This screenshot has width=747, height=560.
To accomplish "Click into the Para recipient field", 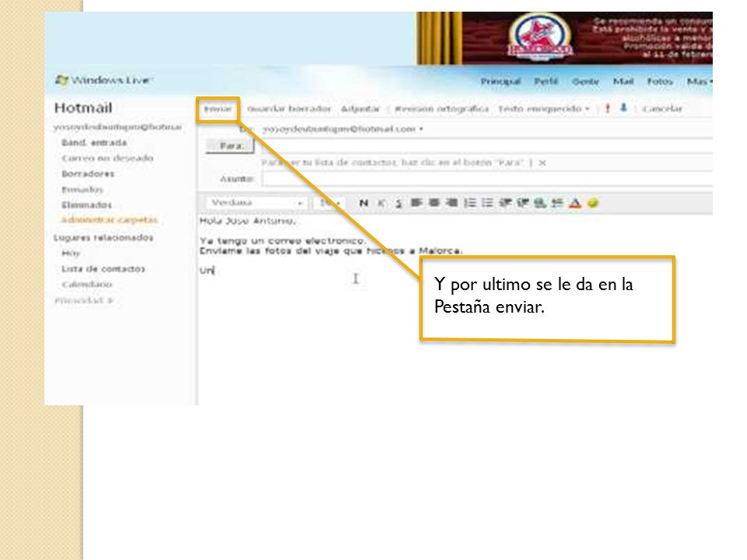I will click(487, 145).
